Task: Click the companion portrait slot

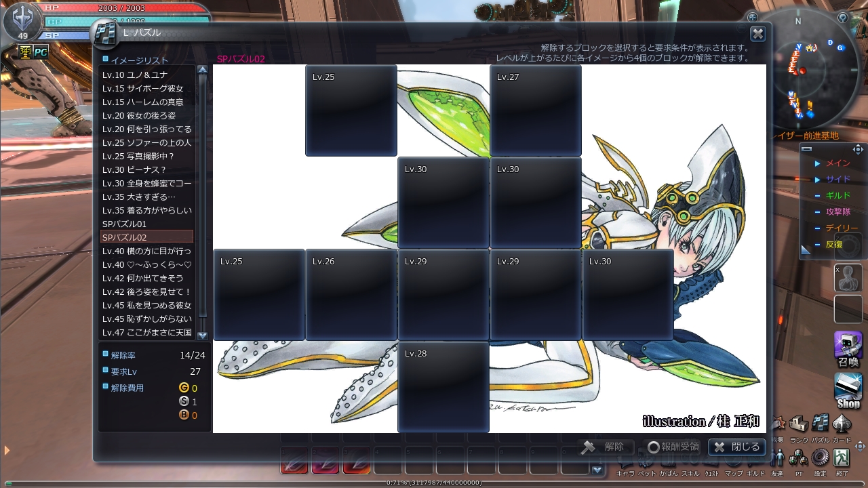Action: coord(848,278)
